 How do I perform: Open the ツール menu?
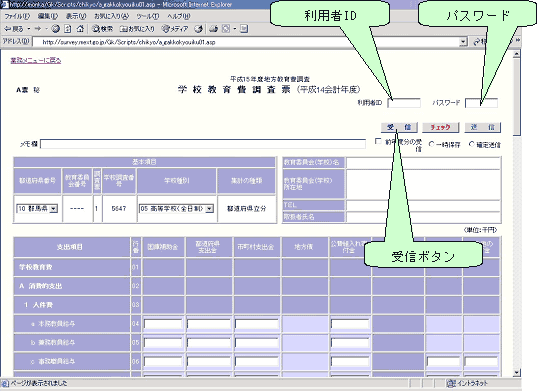148,16
